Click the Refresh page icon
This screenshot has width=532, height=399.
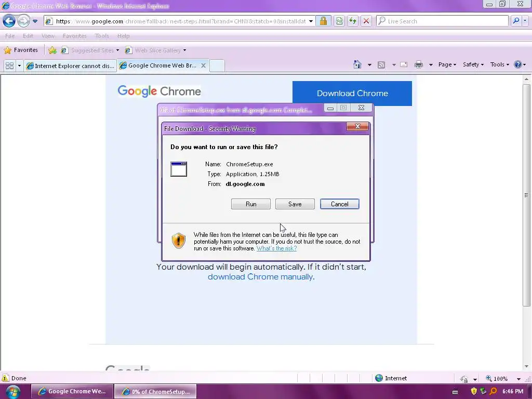click(353, 21)
